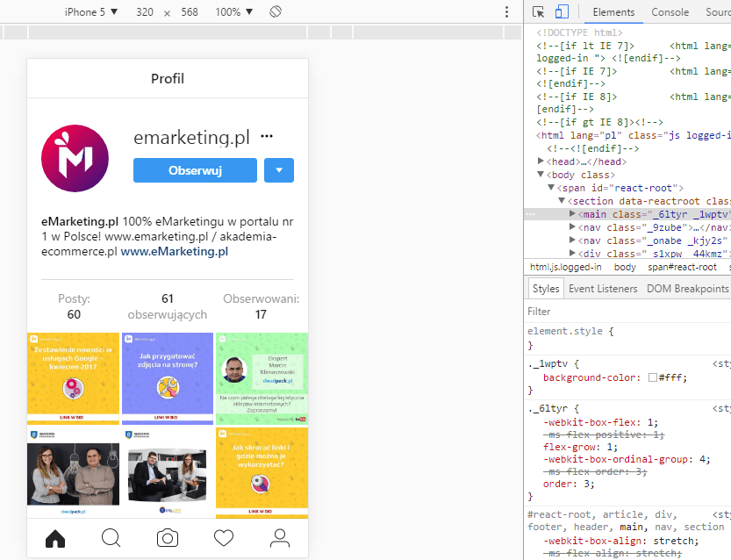
Task: Activate the inspect element picker icon
Action: 539,12
